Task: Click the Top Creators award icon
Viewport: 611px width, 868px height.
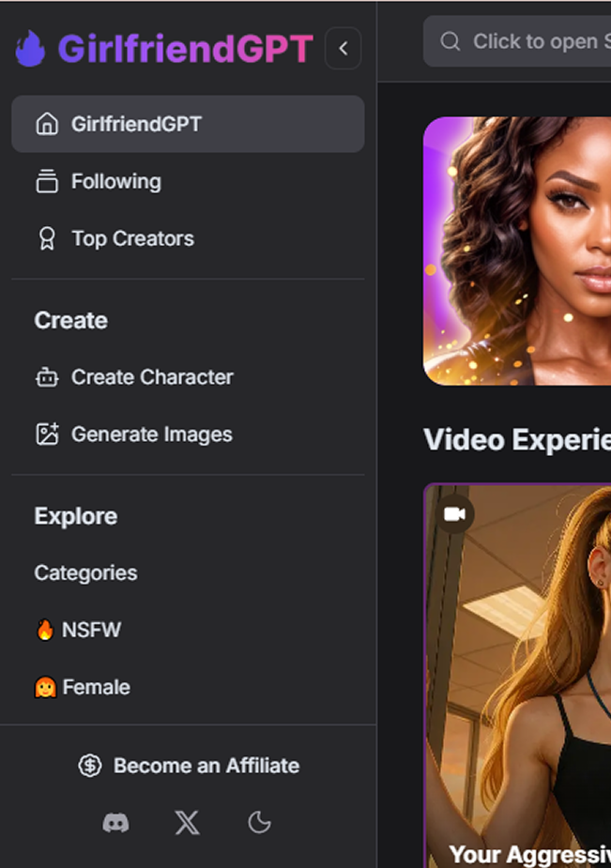Action: (47, 238)
